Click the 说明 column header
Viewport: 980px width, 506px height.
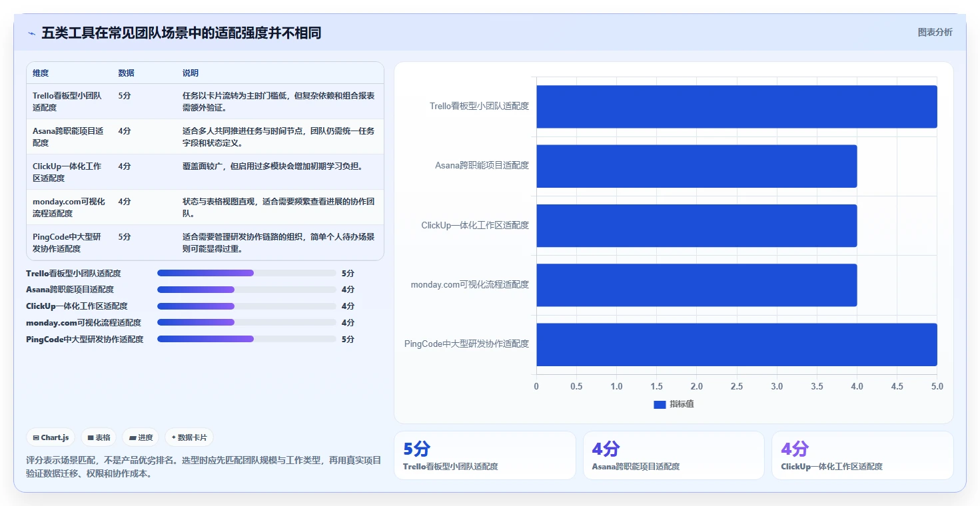191,73
